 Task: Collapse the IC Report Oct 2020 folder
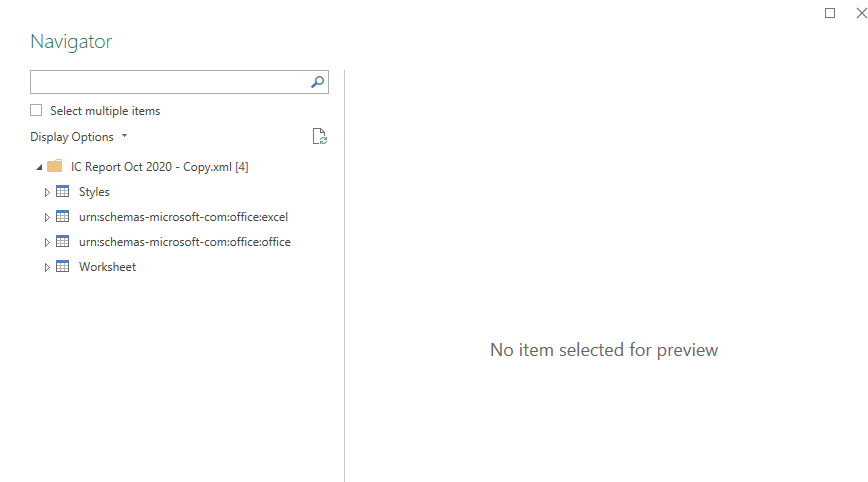point(39,167)
